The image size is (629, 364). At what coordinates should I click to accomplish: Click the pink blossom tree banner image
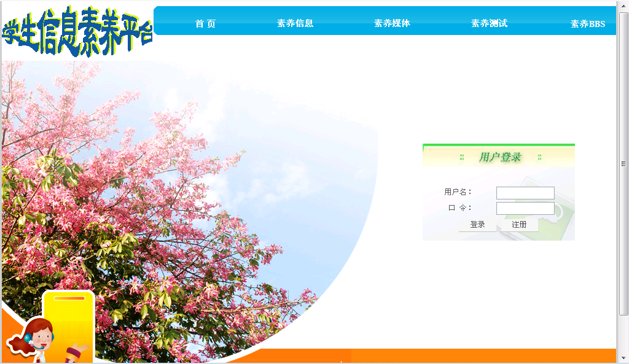click(184, 184)
